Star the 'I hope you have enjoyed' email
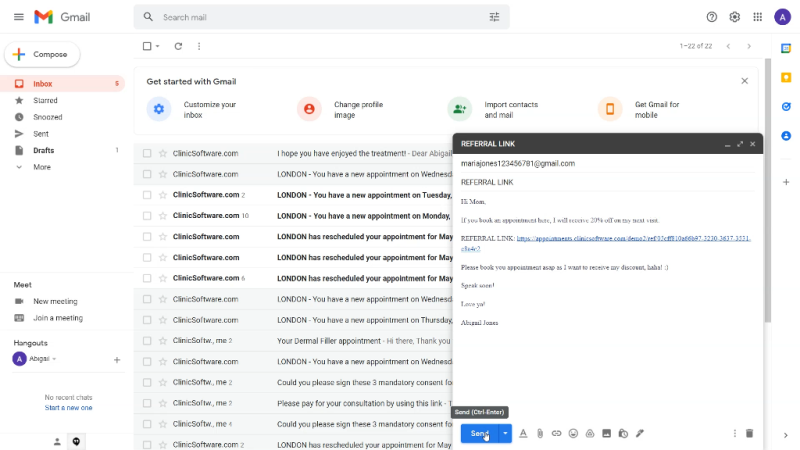This screenshot has width=800, height=450. tap(163, 153)
